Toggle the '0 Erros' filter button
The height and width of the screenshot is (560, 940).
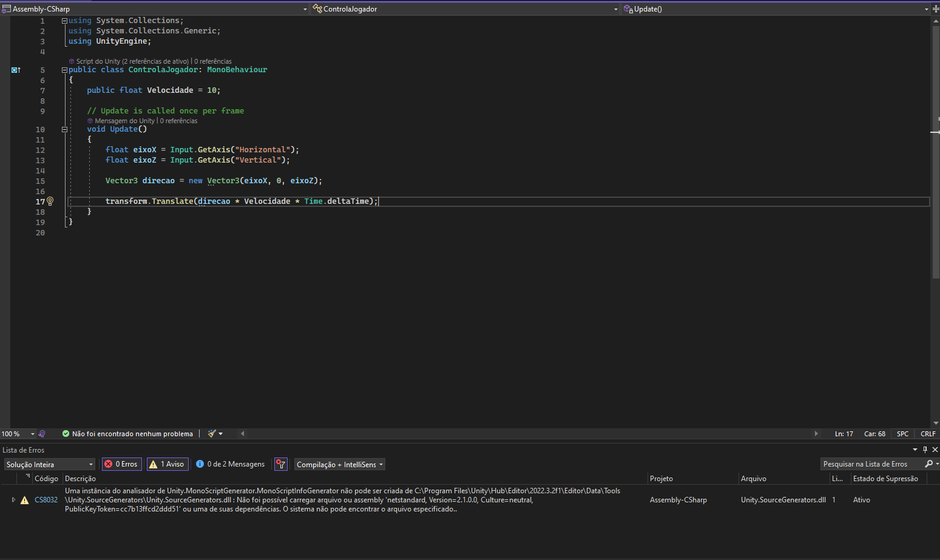point(121,464)
